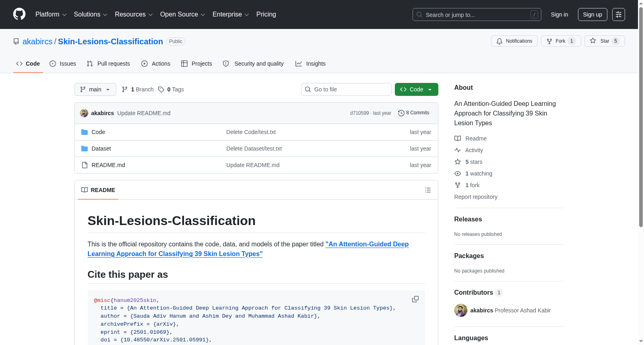The width and height of the screenshot is (644, 345).
Task: Open commit d710599
Action: [x=359, y=113]
